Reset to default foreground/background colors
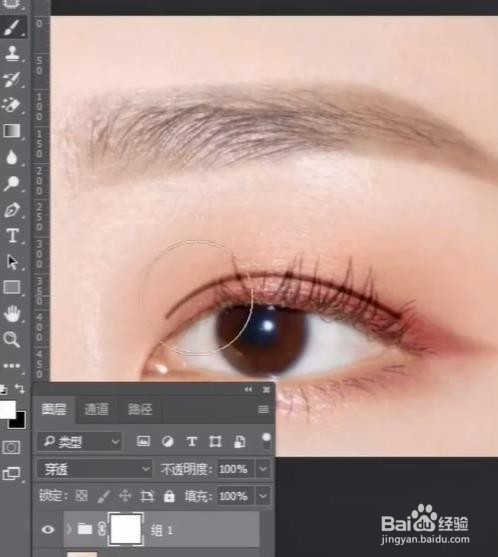This screenshot has height=557, width=498. pyautogui.click(x=3, y=390)
